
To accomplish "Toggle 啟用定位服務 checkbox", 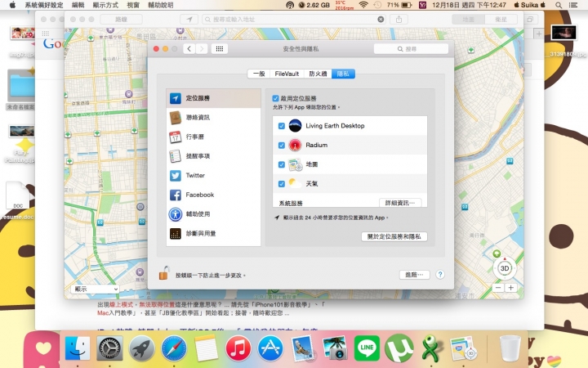I will tap(276, 98).
